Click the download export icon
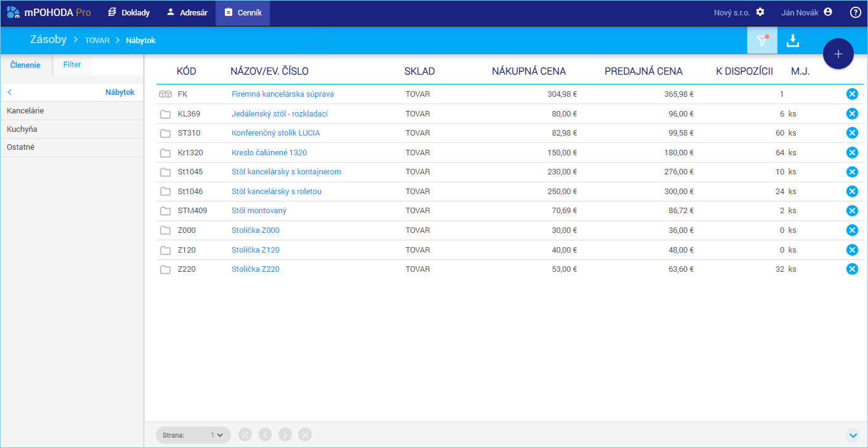The height and width of the screenshot is (448, 868). (793, 41)
